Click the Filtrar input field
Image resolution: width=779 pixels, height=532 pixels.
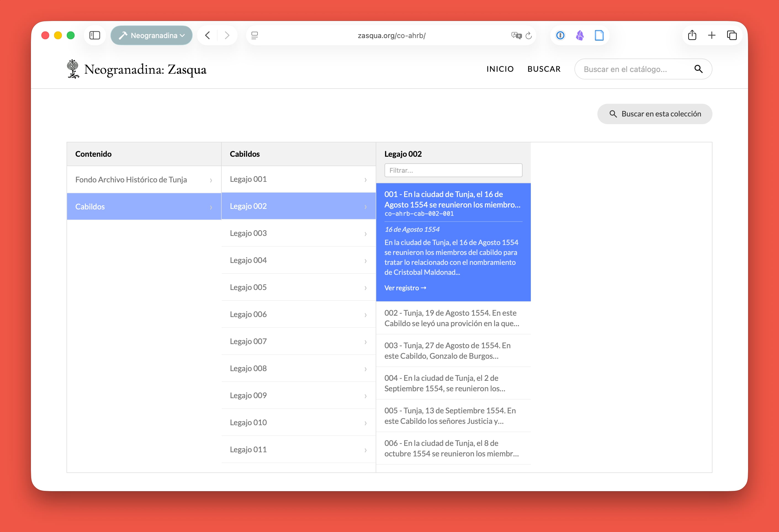pyautogui.click(x=453, y=171)
